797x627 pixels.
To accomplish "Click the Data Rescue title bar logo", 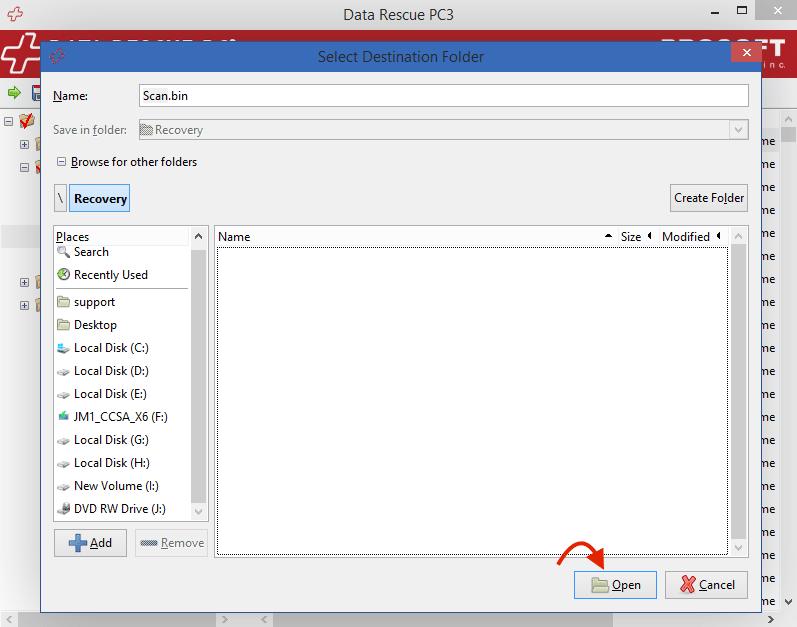I will (15, 14).
